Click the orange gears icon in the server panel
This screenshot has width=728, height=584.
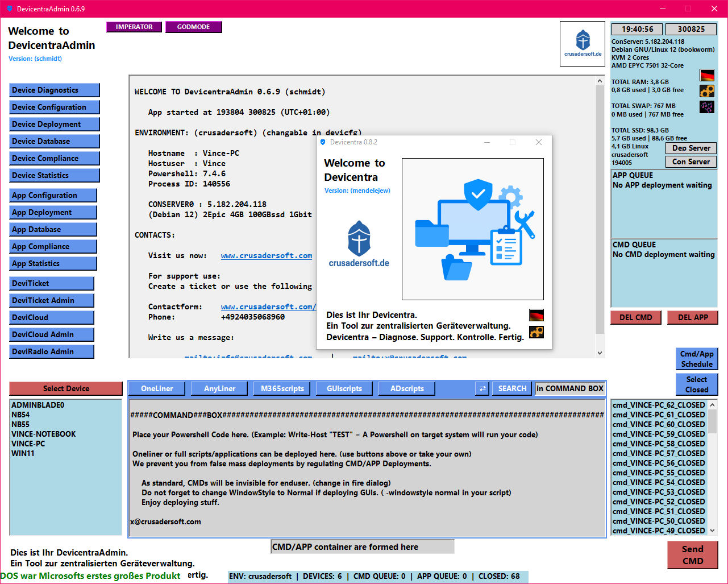click(x=706, y=91)
